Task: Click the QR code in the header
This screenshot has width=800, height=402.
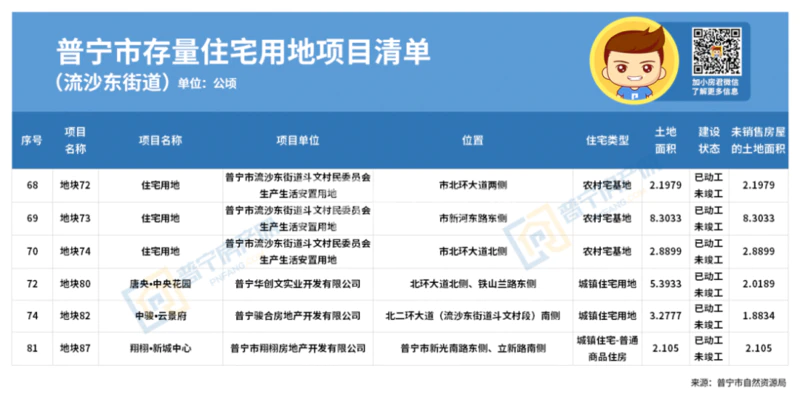Action: [715, 52]
